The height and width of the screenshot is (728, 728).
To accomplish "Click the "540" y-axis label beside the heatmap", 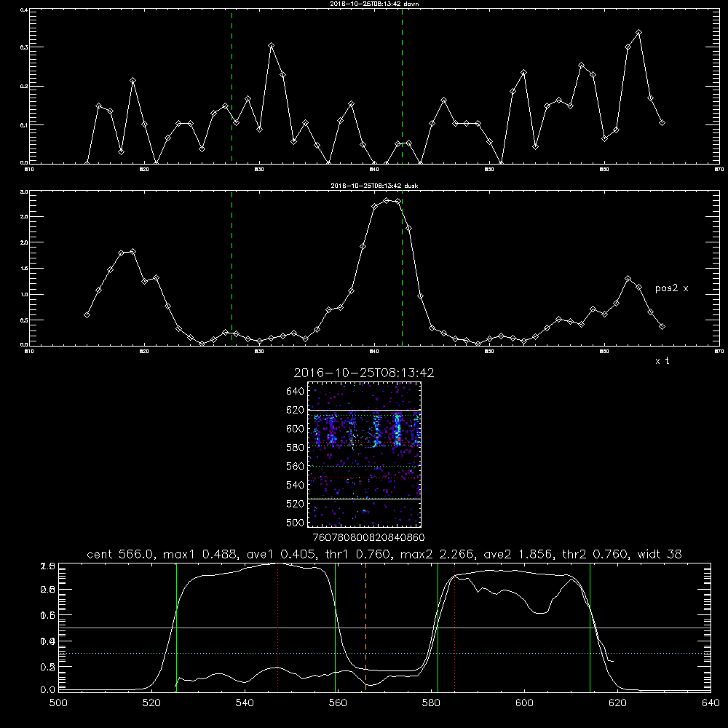I will [x=296, y=485].
